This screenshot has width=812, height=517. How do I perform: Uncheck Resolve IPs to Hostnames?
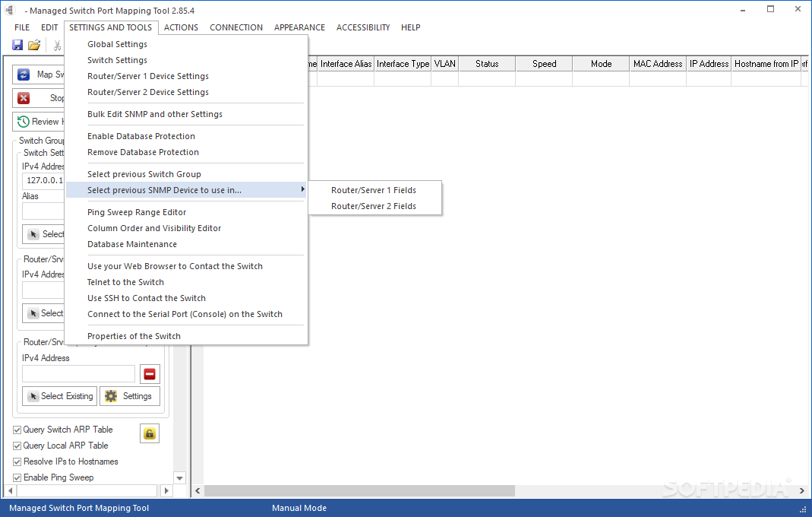(17, 462)
